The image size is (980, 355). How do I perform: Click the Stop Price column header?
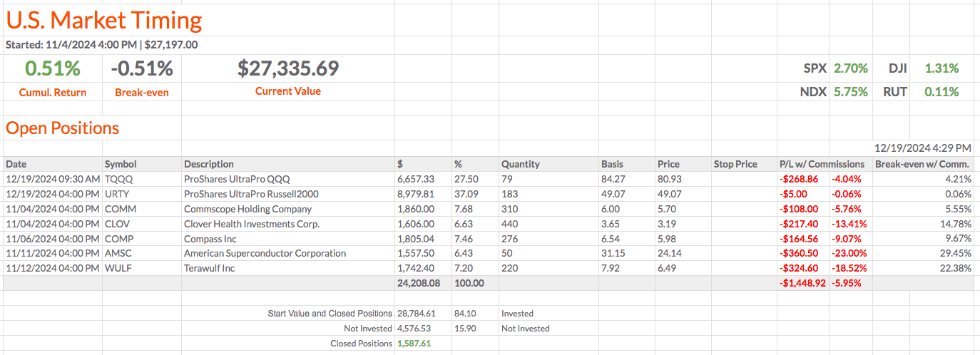coord(735,164)
